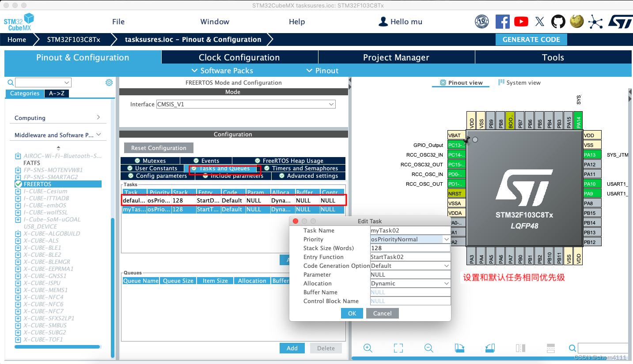The image size is (633, 364).
Task: Click the YouTube icon in the header
Action: click(521, 21)
